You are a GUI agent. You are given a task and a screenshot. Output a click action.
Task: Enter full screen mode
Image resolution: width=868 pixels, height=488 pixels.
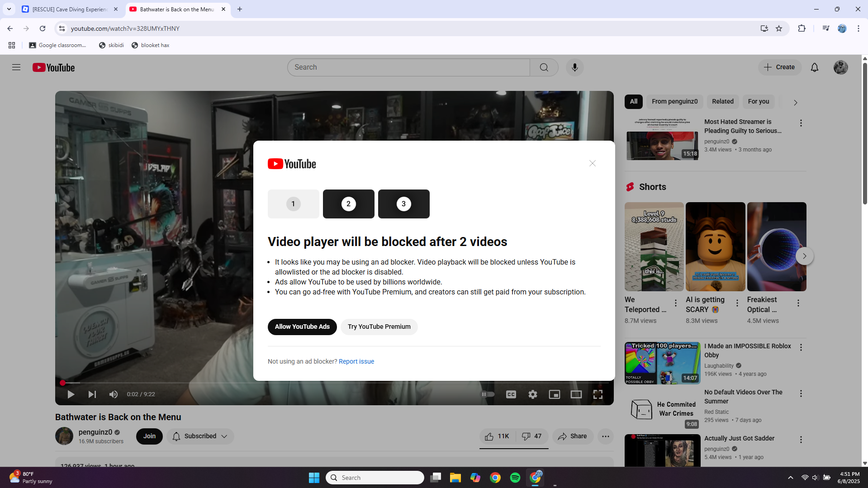click(598, 394)
